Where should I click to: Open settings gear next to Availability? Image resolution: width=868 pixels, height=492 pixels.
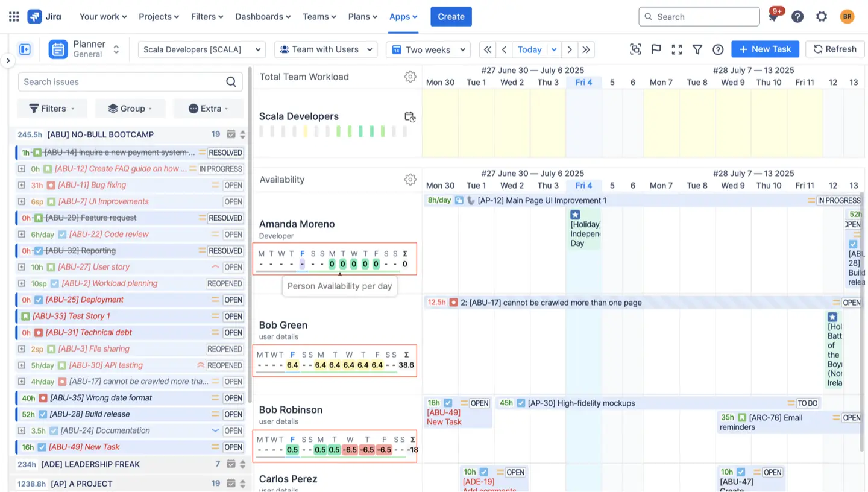tap(410, 179)
